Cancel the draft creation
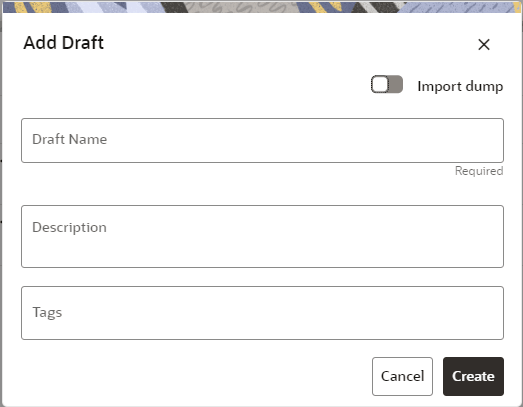 coord(402,376)
